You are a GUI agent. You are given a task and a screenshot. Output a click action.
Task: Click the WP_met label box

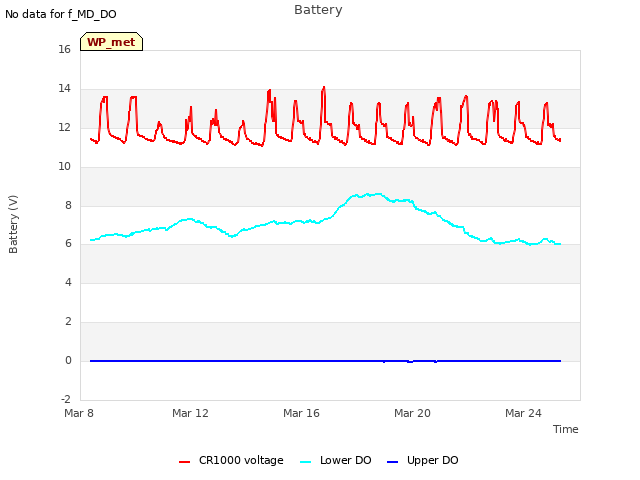(x=111, y=42)
